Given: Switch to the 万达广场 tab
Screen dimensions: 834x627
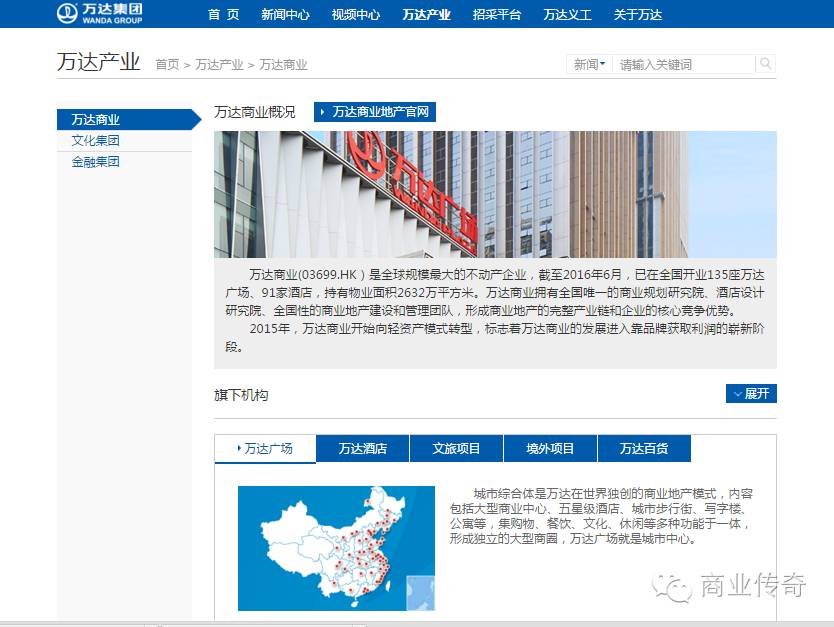Looking at the screenshot, I should [265, 448].
